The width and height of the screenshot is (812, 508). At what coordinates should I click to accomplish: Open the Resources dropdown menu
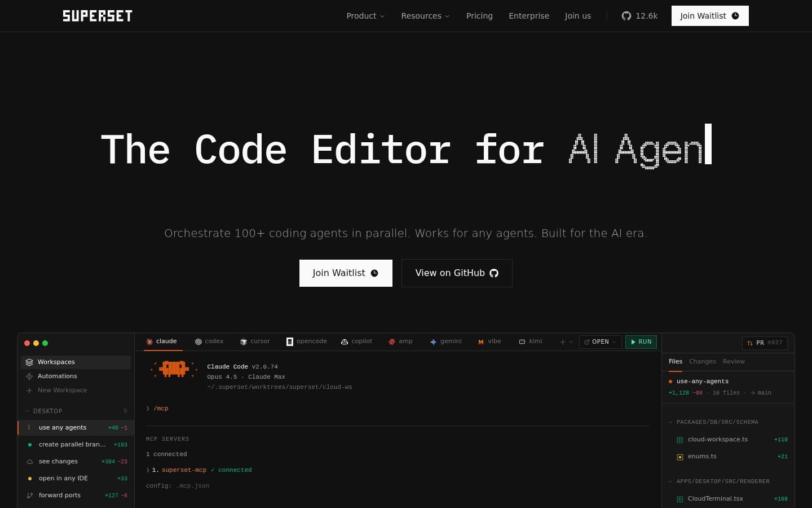coord(425,16)
